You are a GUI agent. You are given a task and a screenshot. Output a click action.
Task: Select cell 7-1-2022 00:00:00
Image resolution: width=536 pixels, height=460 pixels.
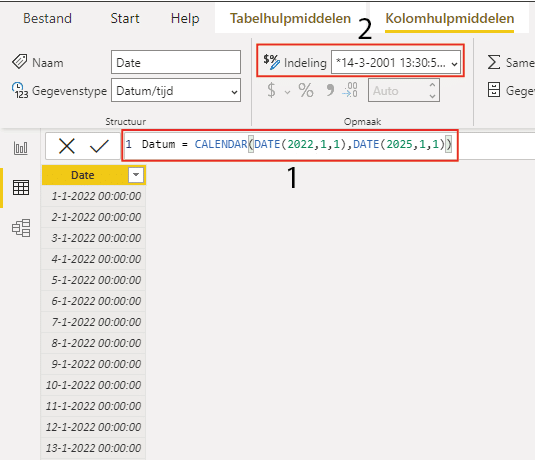coord(94,322)
